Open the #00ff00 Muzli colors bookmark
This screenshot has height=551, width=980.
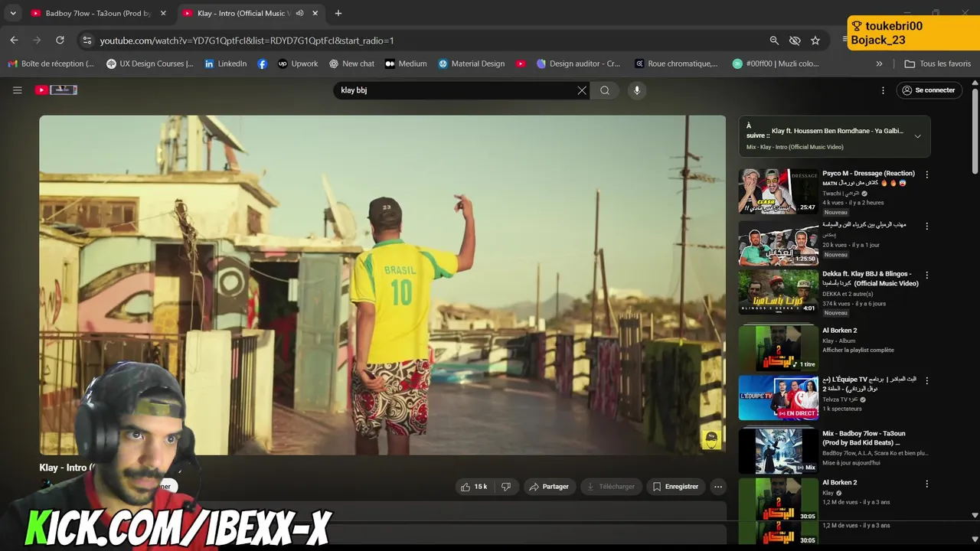coord(776,64)
